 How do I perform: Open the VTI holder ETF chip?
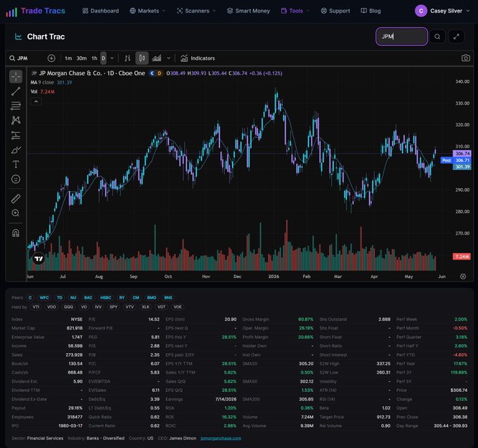(36, 307)
